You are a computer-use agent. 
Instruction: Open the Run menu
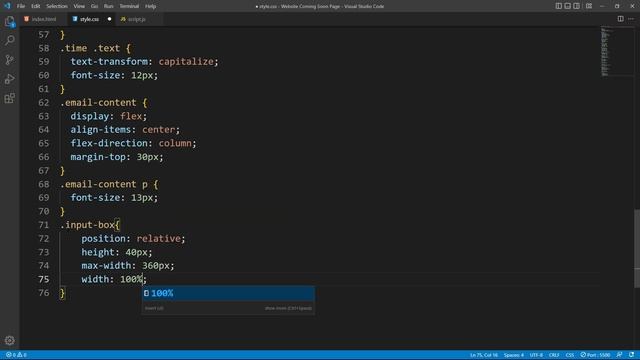tap(108, 6)
